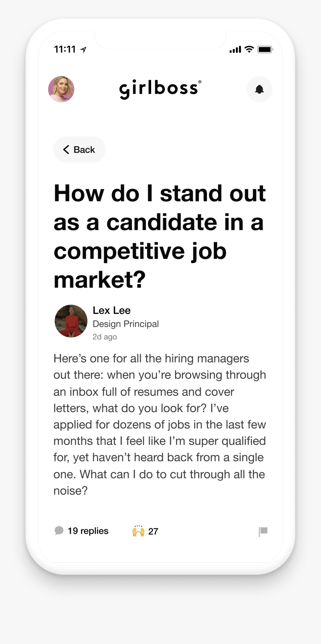Click the girlboss logo

pyautogui.click(x=160, y=89)
